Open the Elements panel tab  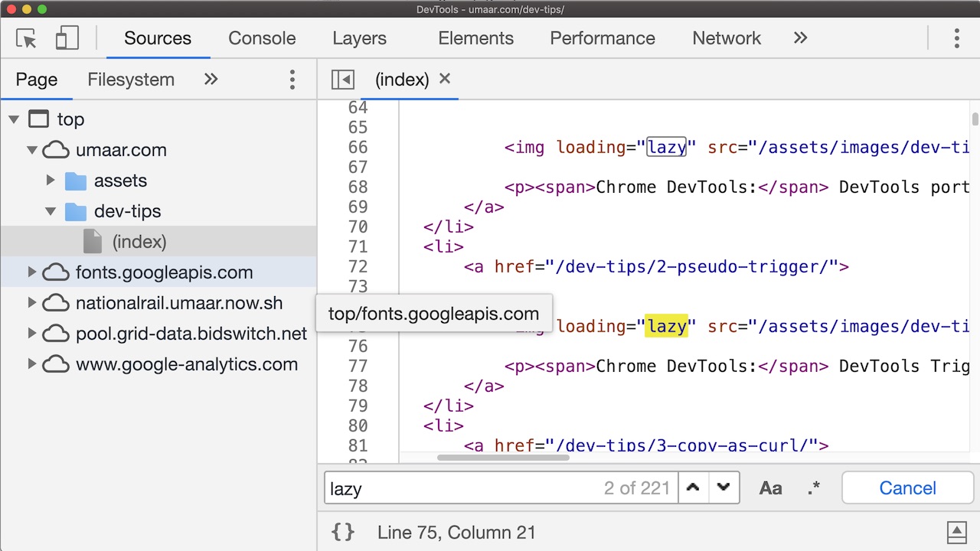tap(475, 38)
